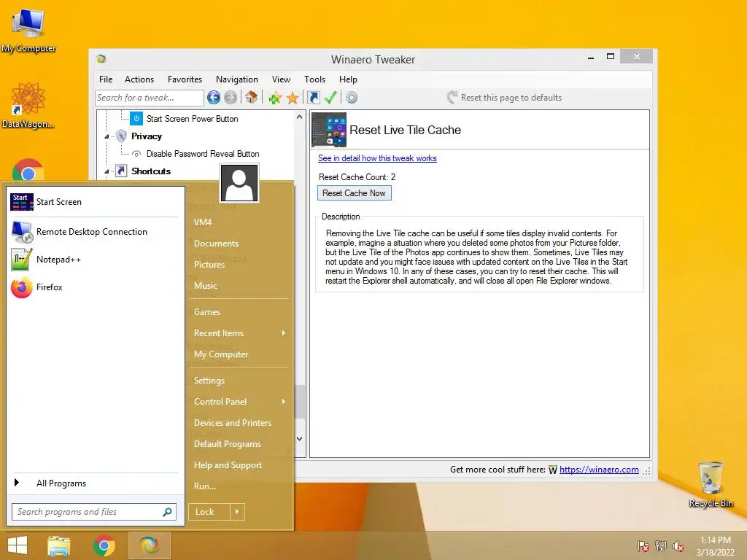
Task: Click the tree scrollbar down arrow
Action: [x=299, y=438]
